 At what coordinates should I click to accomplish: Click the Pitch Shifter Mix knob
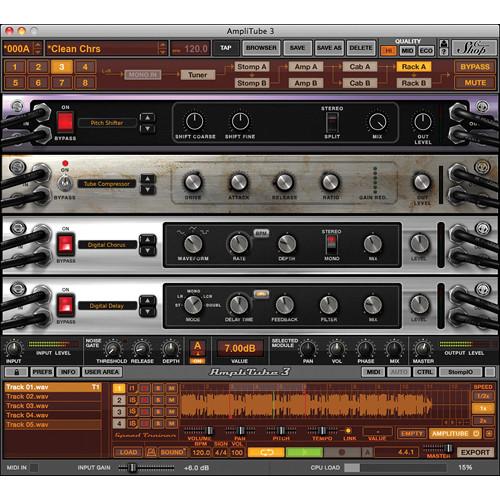377,122
